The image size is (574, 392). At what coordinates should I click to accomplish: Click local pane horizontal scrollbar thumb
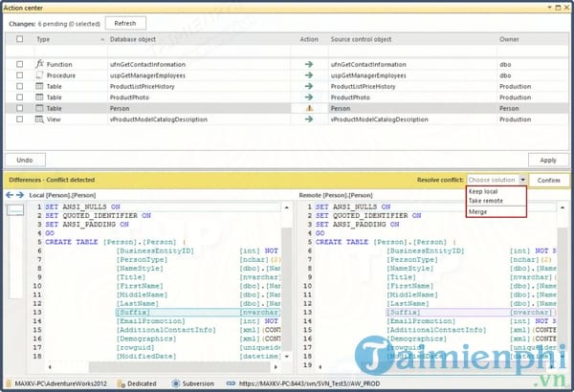180,367
